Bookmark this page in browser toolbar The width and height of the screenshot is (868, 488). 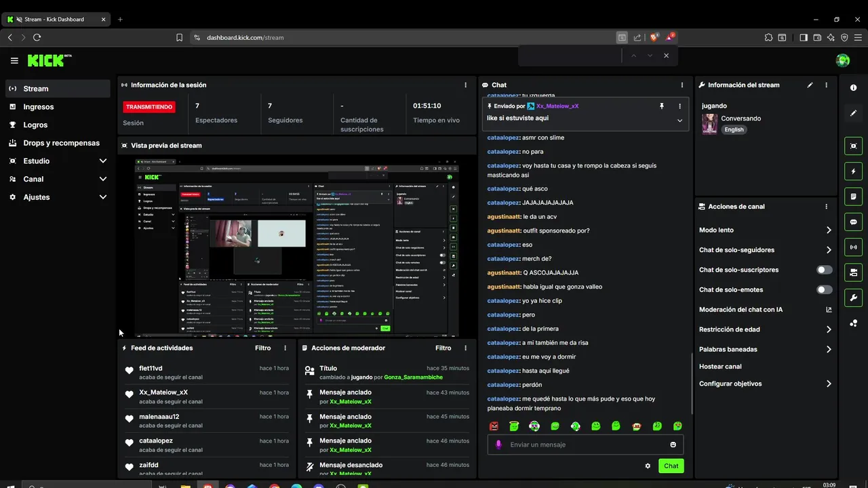point(179,38)
